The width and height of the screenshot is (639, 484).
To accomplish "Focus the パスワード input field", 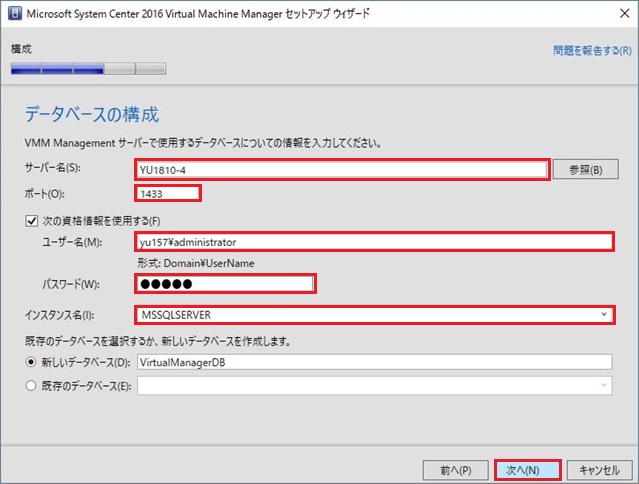I will click(x=225, y=285).
